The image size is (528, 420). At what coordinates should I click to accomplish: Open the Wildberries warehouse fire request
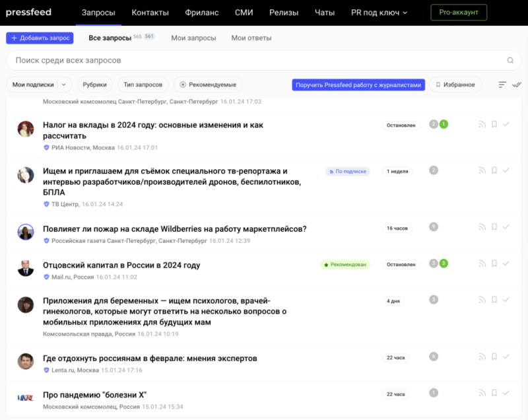pyautogui.click(x=174, y=229)
